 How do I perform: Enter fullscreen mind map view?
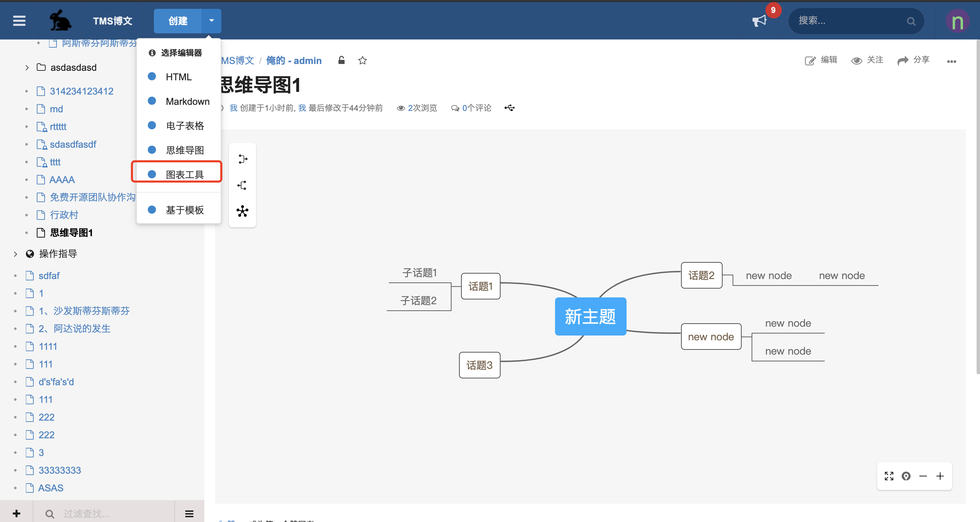point(889,476)
